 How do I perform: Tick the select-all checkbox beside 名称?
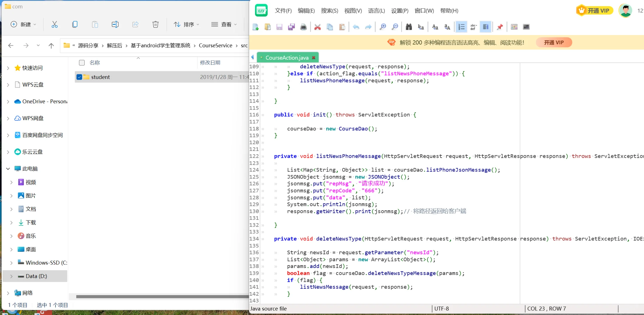pos(82,63)
